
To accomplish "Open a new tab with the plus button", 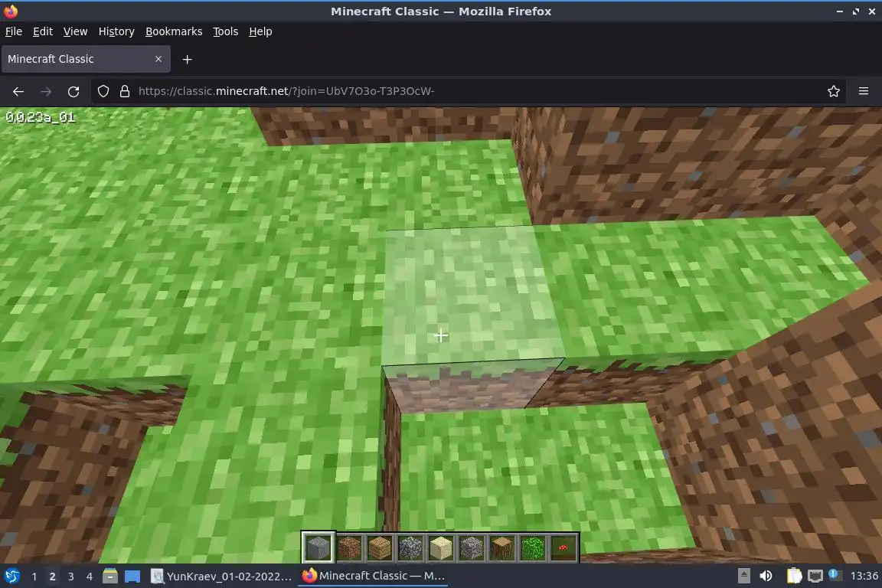I will pyautogui.click(x=188, y=59).
